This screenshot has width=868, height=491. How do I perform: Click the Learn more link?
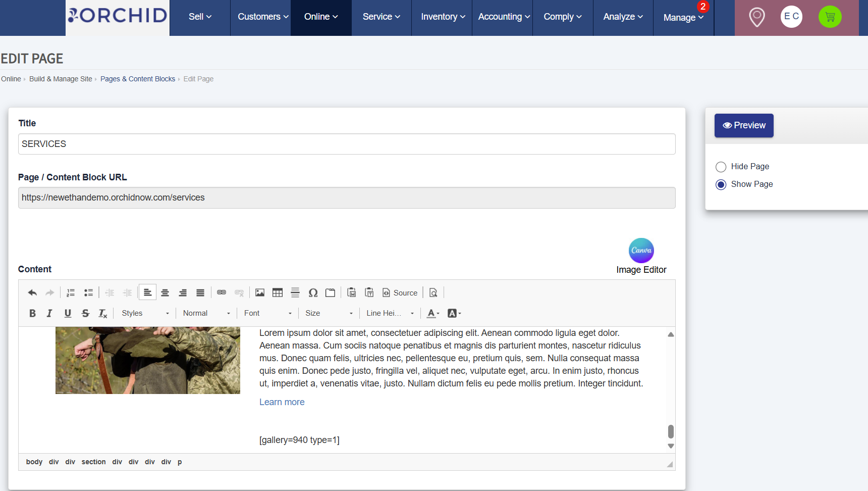point(282,402)
